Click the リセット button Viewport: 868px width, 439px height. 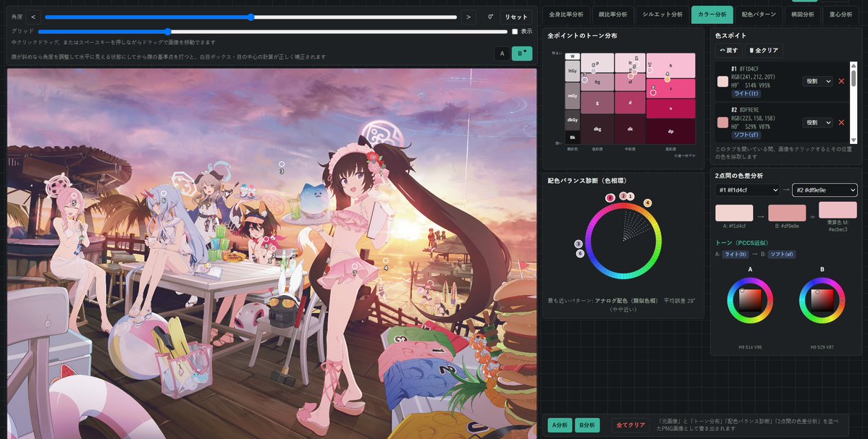pyautogui.click(x=516, y=17)
